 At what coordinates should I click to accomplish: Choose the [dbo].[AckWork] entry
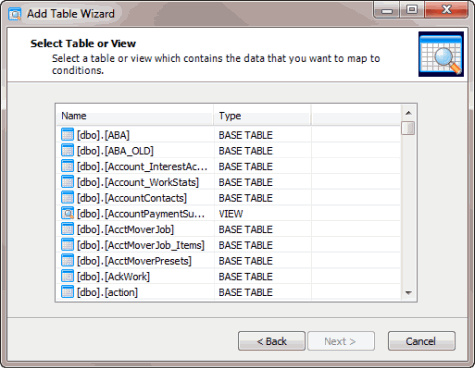click(113, 276)
